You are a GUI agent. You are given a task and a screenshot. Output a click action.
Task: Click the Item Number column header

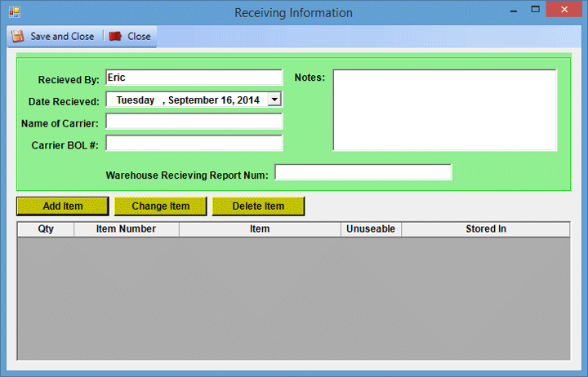pyautogui.click(x=126, y=229)
